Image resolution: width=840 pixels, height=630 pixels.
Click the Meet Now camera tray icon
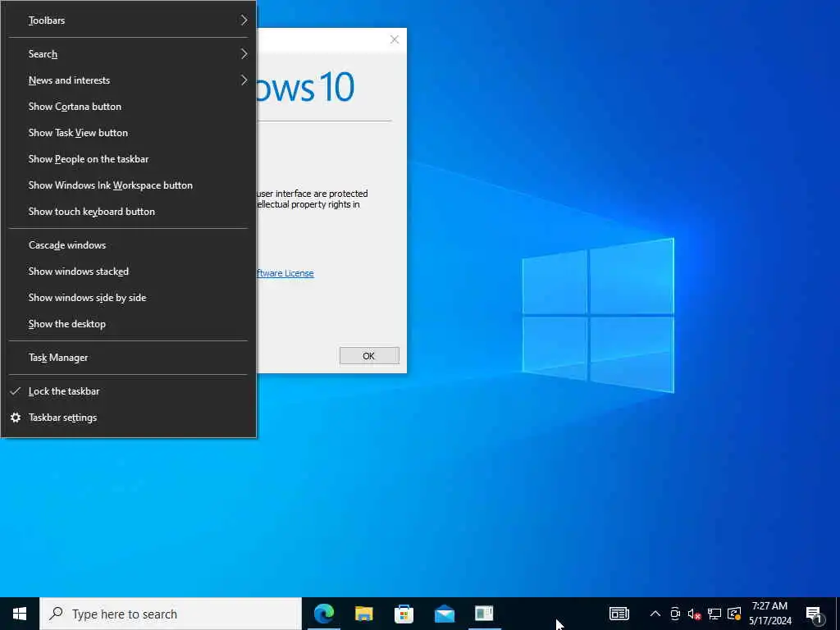click(x=675, y=614)
